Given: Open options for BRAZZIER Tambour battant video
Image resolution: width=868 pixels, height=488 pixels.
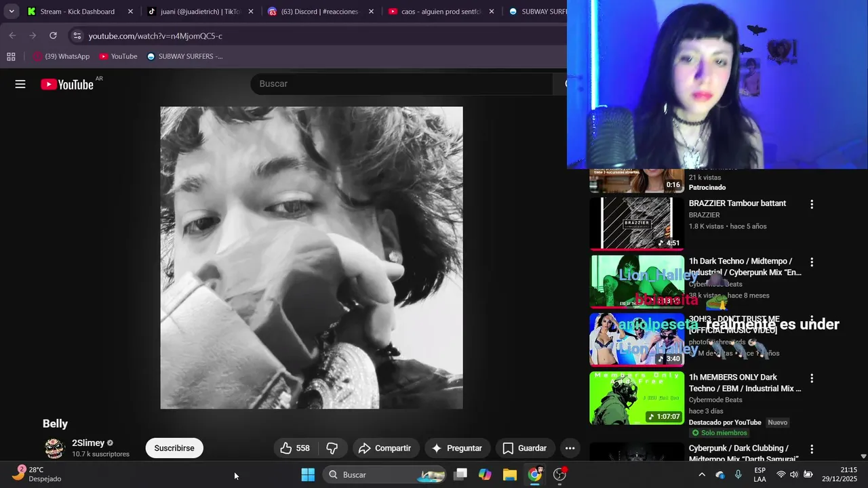Looking at the screenshot, I should 812,204.
